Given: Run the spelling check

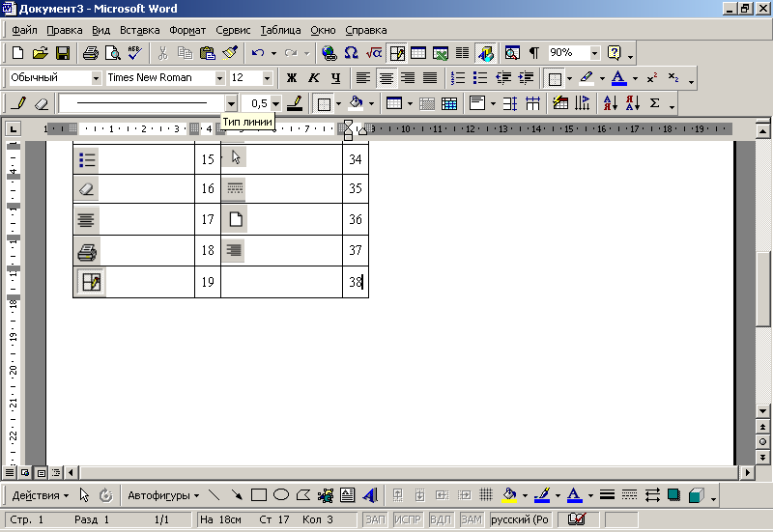Looking at the screenshot, I should pos(134,53).
